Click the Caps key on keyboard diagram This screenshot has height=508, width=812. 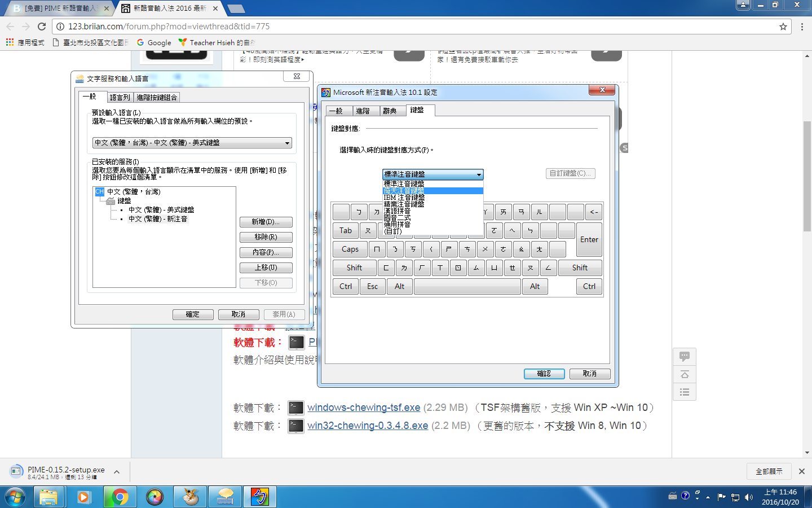tap(350, 249)
